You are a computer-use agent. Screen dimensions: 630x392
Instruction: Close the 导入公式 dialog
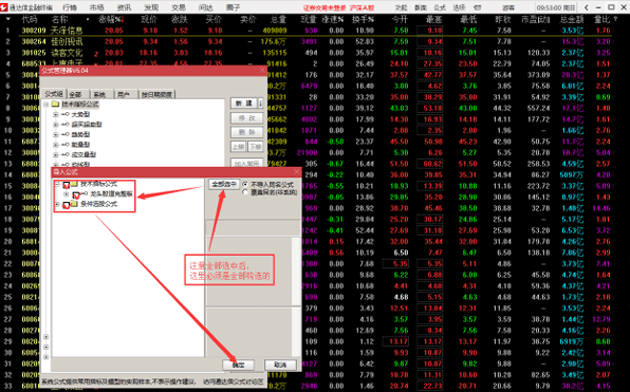(x=297, y=172)
